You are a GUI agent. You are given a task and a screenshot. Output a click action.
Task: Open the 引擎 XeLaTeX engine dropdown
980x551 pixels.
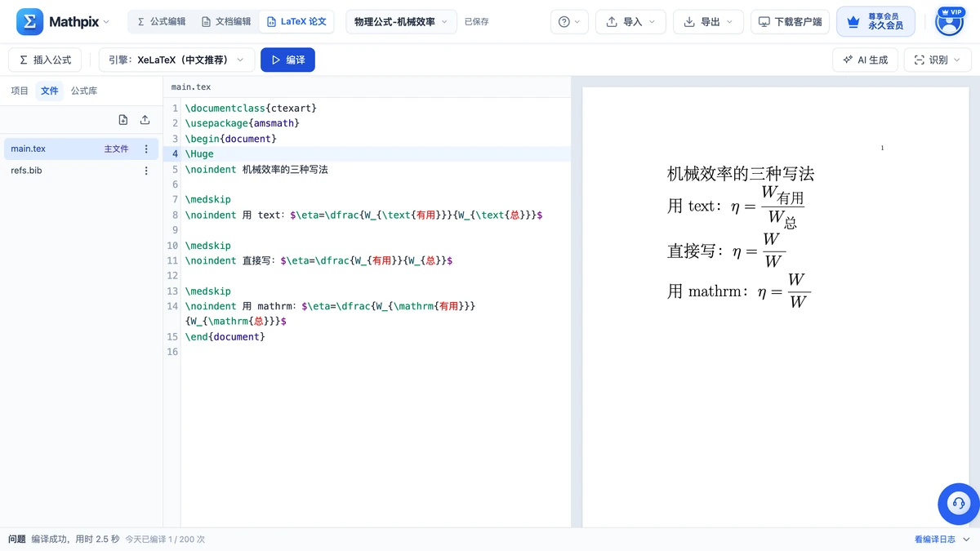pyautogui.click(x=176, y=60)
